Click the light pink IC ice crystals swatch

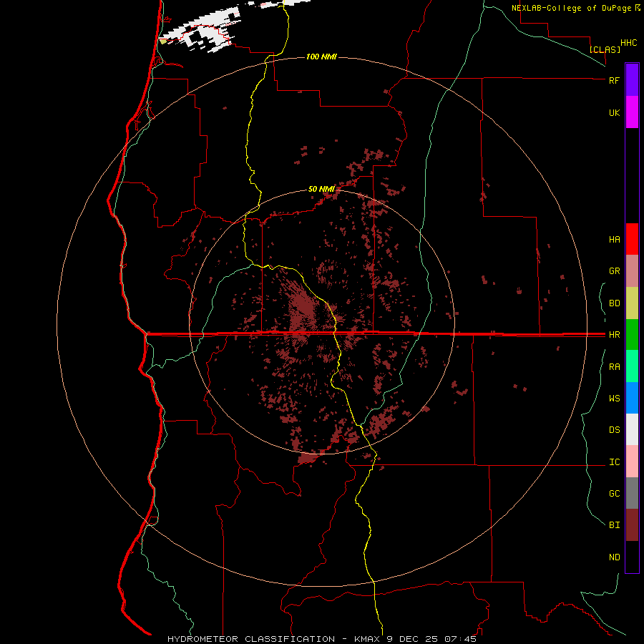click(x=632, y=462)
